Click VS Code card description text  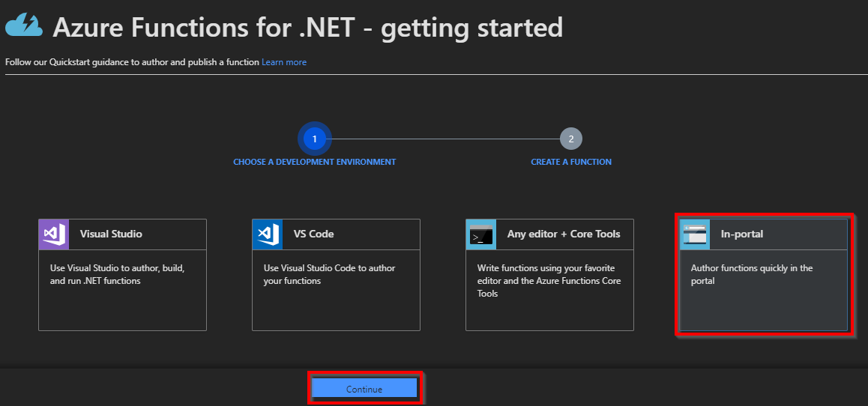coord(329,274)
